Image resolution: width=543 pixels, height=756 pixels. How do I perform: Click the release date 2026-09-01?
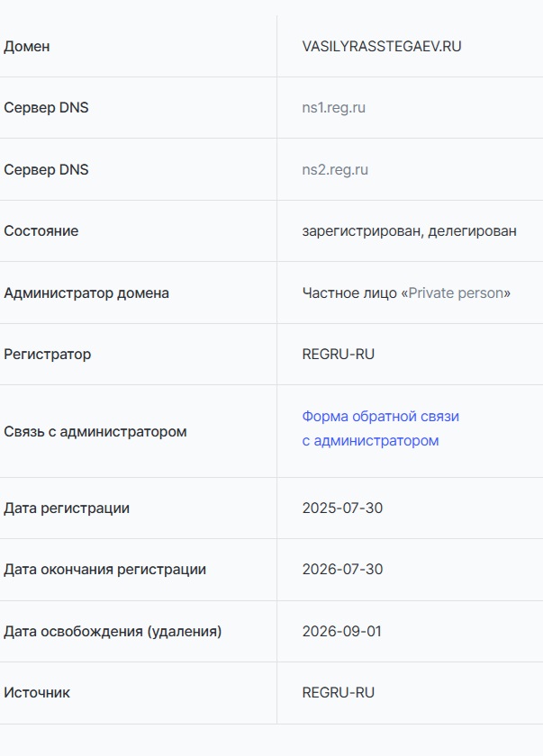(x=342, y=632)
